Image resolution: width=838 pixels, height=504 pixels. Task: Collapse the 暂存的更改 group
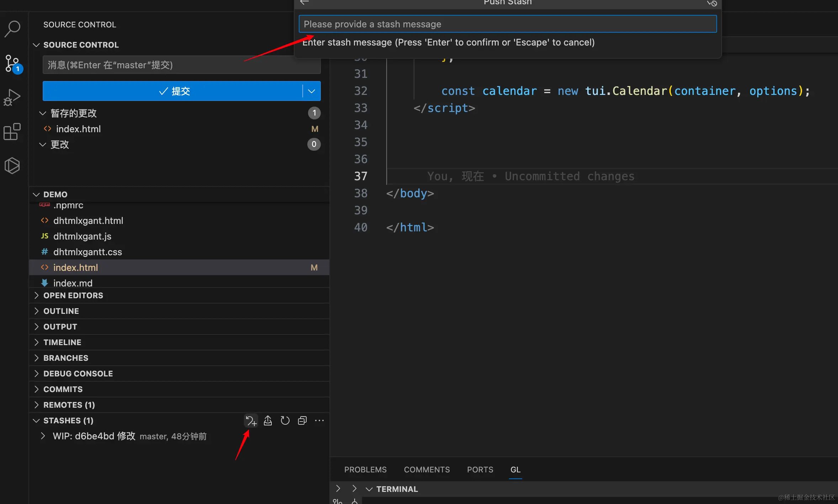click(43, 113)
